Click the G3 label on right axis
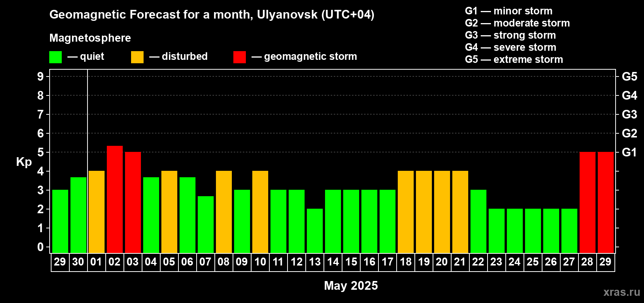The height and width of the screenshot is (303, 644). point(629,114)
